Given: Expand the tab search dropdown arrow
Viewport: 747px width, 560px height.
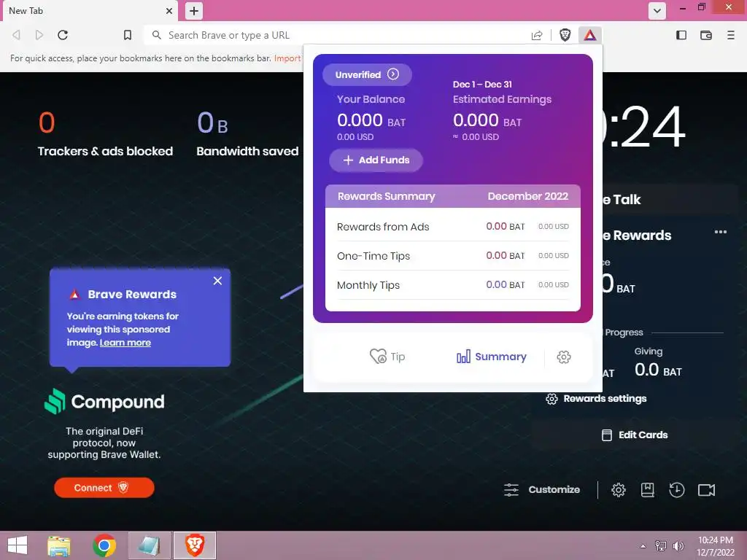Looking at the screenshot, I should point(657,11).
